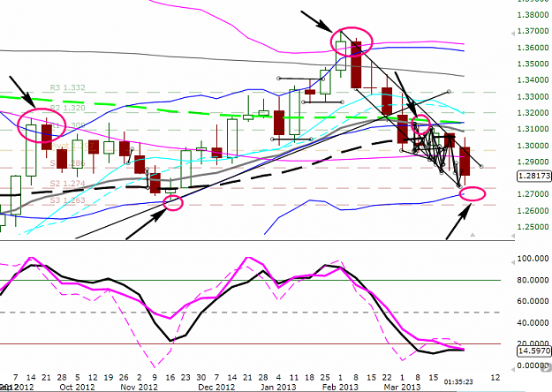
Task: Click the 1.36000 price axis label
Action: 533,48
